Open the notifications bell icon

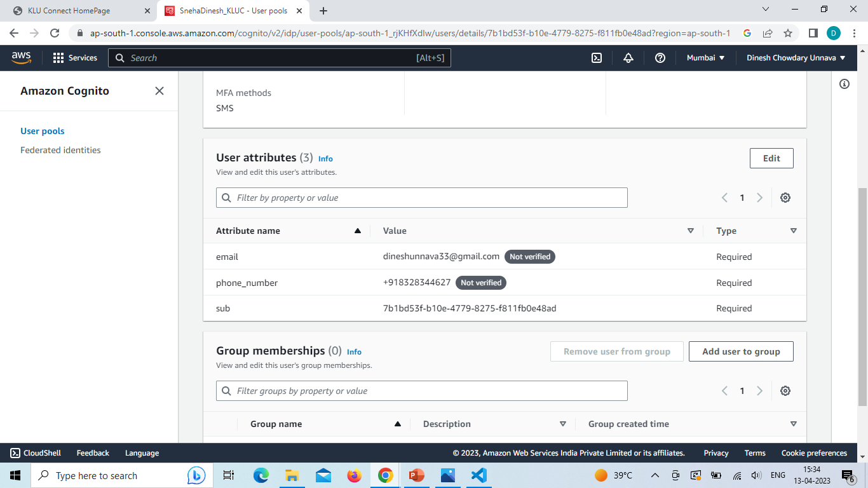(628, 57)
